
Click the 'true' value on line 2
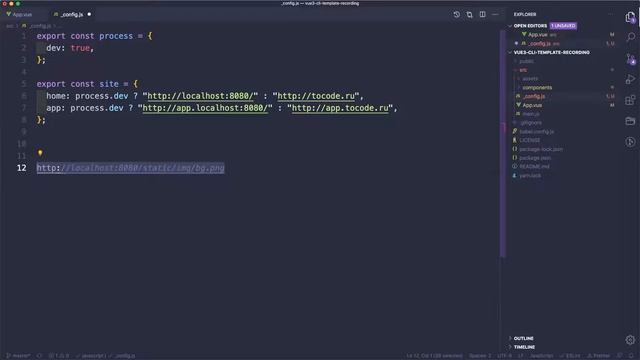[80, 48]
